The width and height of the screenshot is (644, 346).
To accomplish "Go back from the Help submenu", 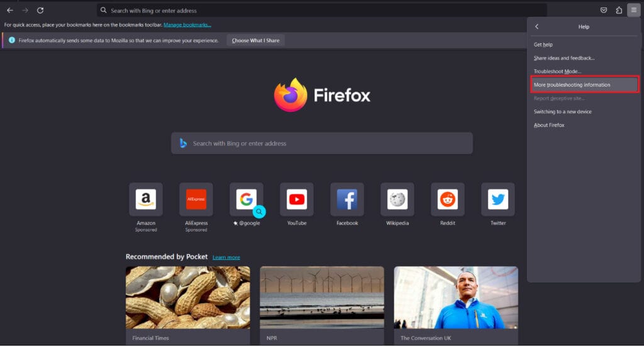I will pos(537,27).
